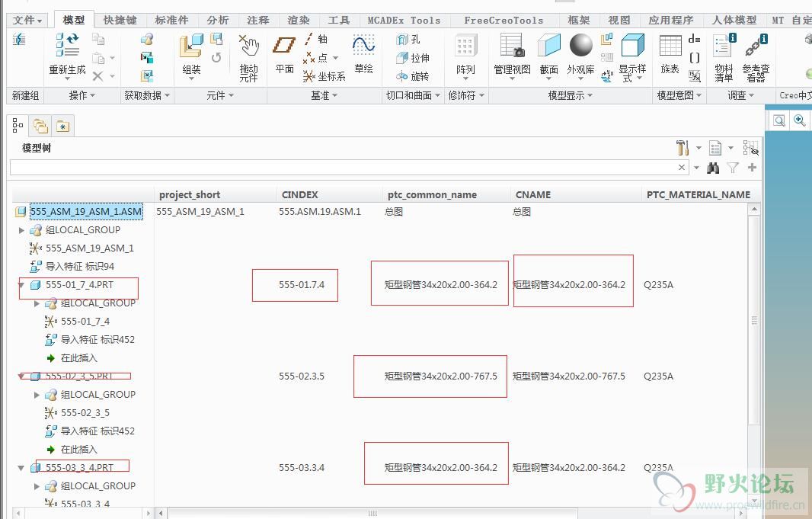This screenshot has height=519, width=812.
Task: Click the vertical scrollbar of the tree table
Action: tap(754, 321)
